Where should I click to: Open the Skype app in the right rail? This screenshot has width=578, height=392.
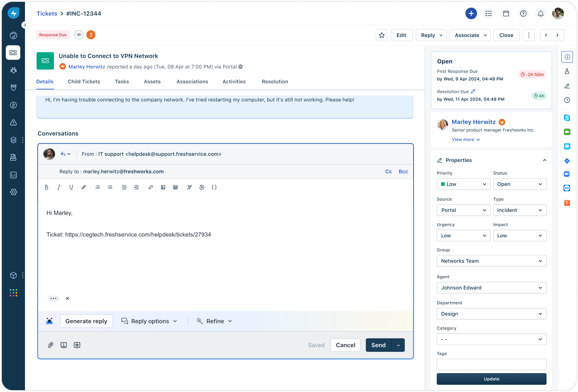pyautogui.click(x=567, y=118)
